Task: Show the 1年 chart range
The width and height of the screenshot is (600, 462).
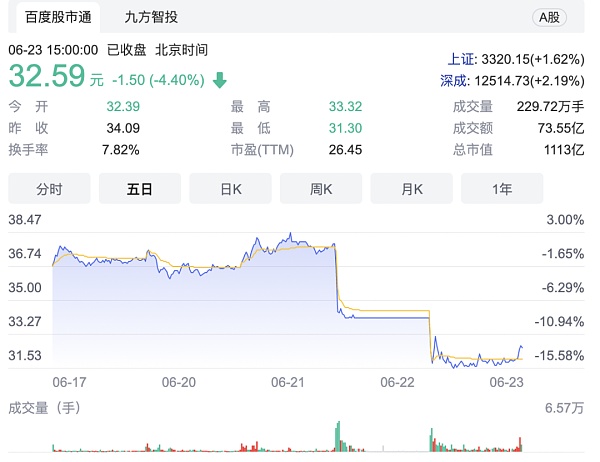Action: click(x=502, y=189)
